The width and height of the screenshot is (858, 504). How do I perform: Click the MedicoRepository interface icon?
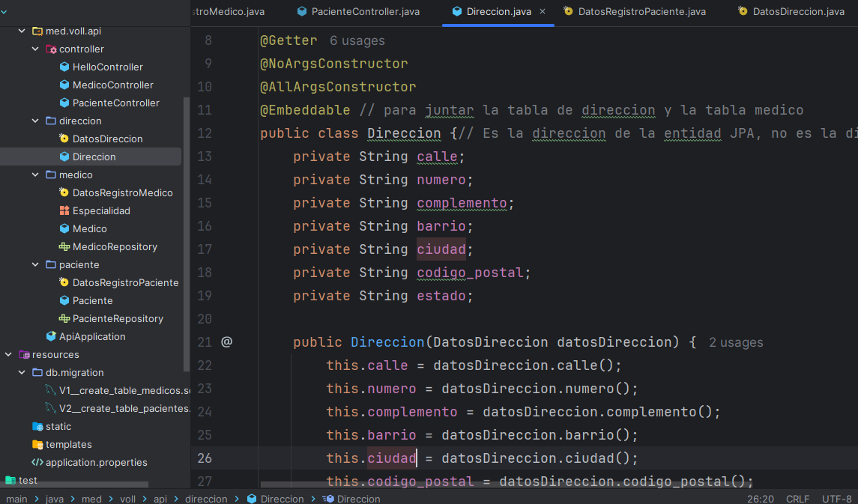click(64, 246)
